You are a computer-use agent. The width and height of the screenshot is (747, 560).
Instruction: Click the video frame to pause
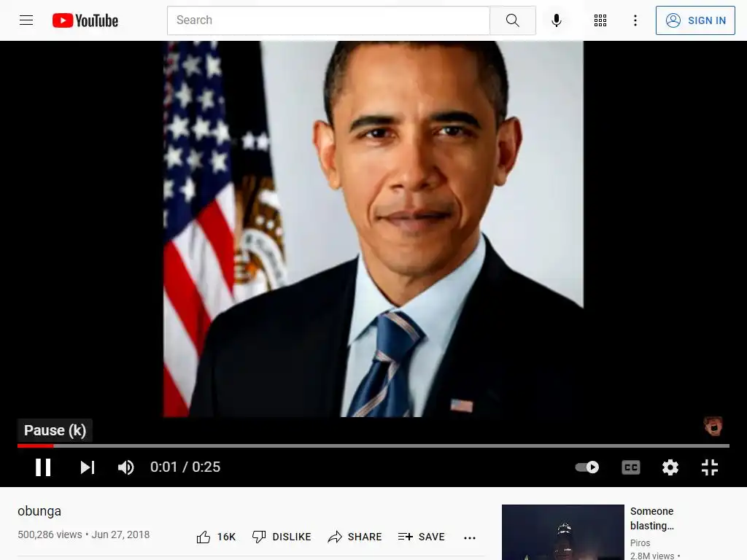[x=373, y=228]
